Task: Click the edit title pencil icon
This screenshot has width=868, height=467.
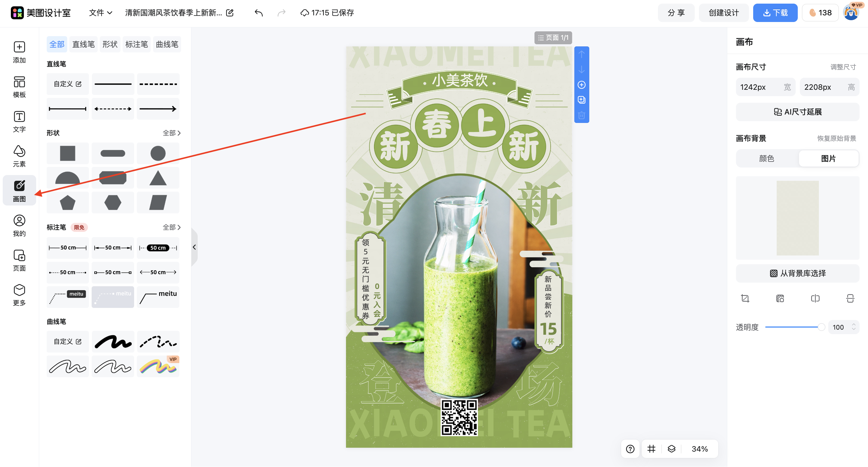Action: click(x=230, y=13)
